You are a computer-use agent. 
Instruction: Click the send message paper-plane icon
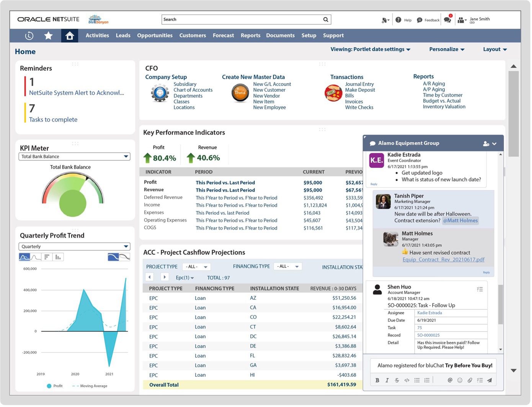point(490,381)
